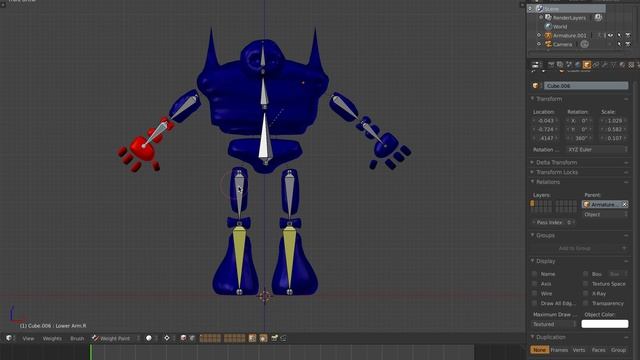Open the Material properties tab icon
The image size is (640, 360).
(x=622, y=65)
